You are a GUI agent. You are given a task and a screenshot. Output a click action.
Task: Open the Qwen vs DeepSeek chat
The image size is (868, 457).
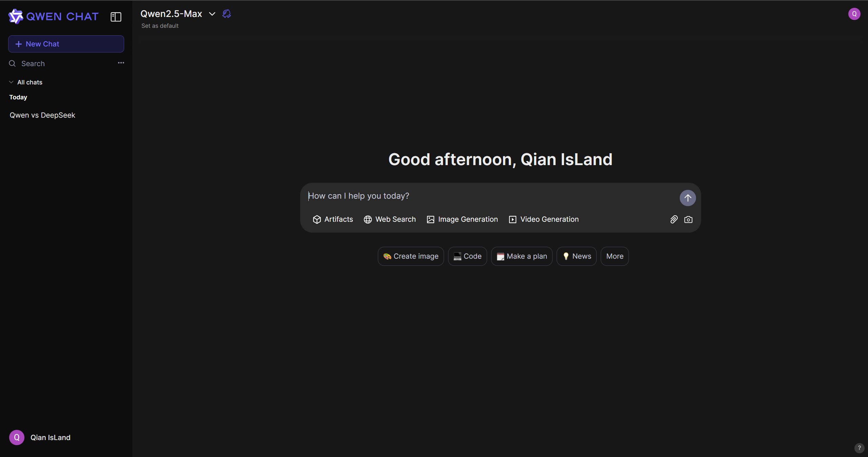(42, 115)
